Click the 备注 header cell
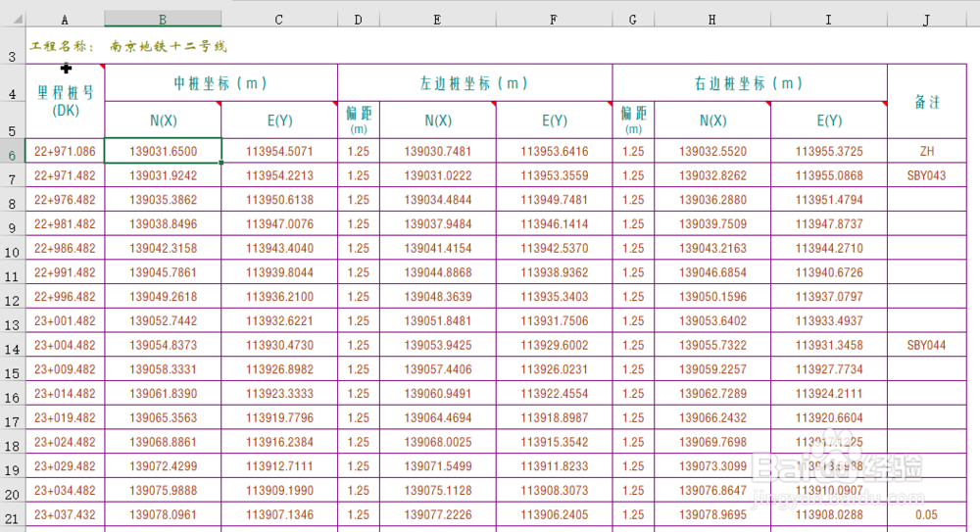This screenshot has height=532, width=980. (x=927, y=101)
